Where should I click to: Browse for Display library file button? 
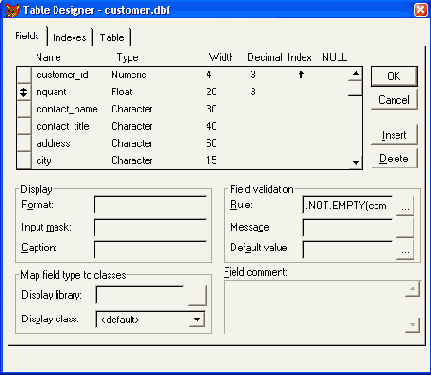click(197, 295)
